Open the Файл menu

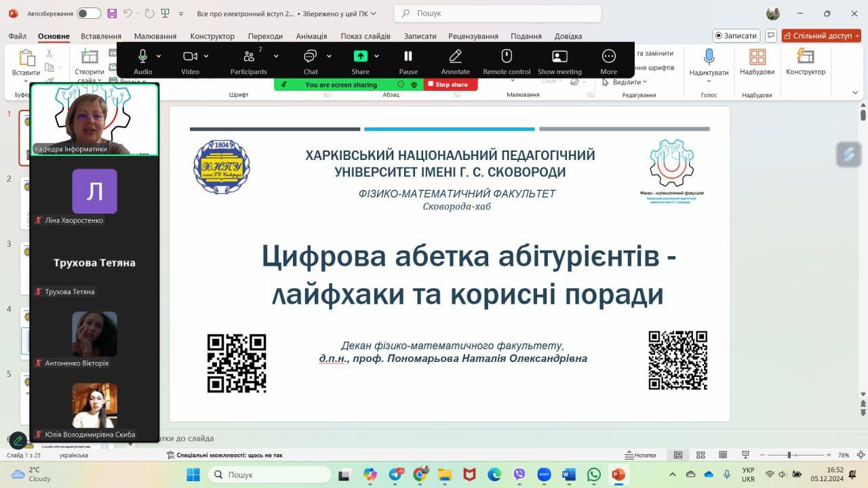pyautogui.click(x=18, y=36)
